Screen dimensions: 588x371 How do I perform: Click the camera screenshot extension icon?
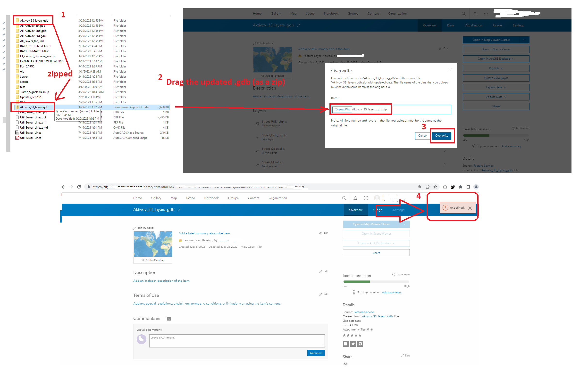point(445,187)
